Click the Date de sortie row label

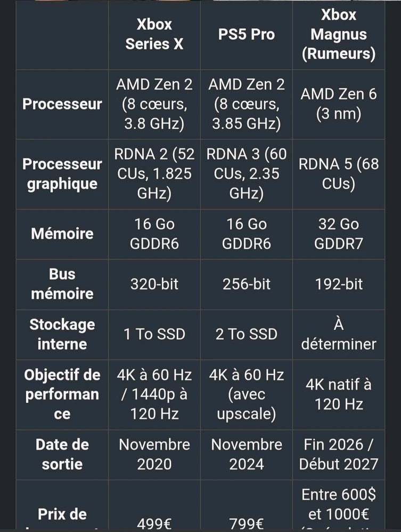(62, 454)
